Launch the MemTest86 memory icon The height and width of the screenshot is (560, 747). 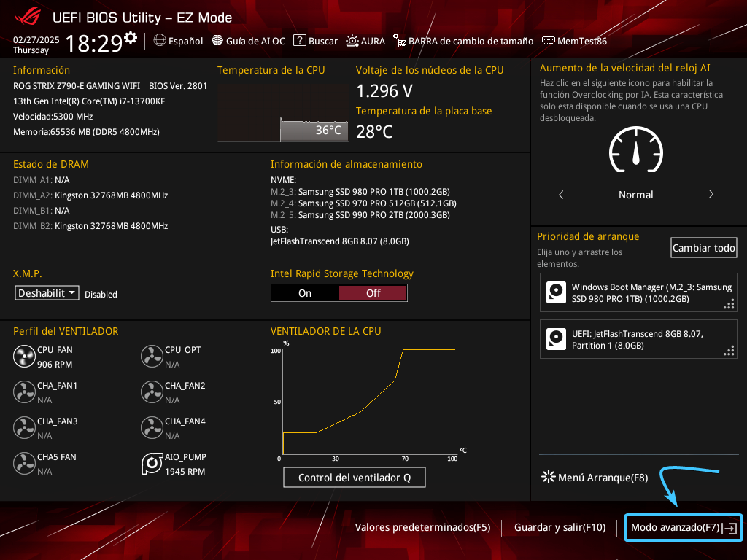[549, 41]
